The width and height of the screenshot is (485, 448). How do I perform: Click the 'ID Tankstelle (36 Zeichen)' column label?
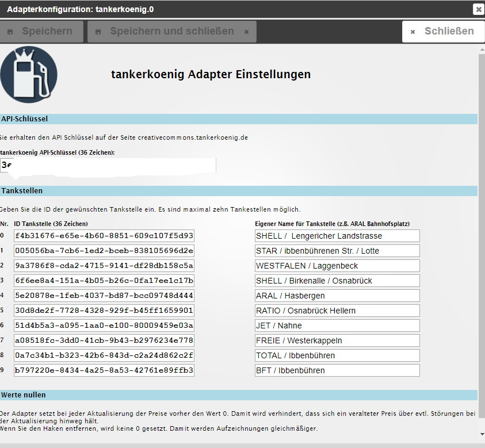coord(51,224)
